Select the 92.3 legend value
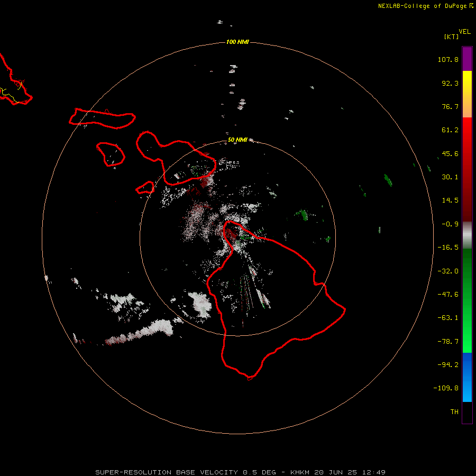 [450, 83]
